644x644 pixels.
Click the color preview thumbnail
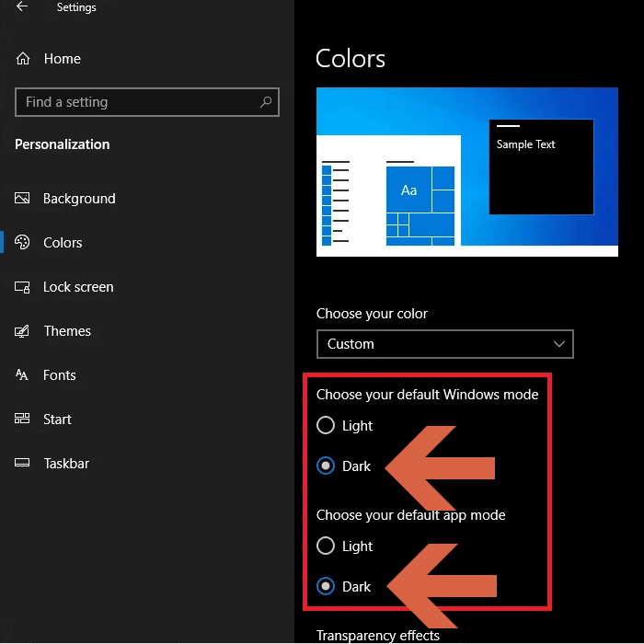467,172
